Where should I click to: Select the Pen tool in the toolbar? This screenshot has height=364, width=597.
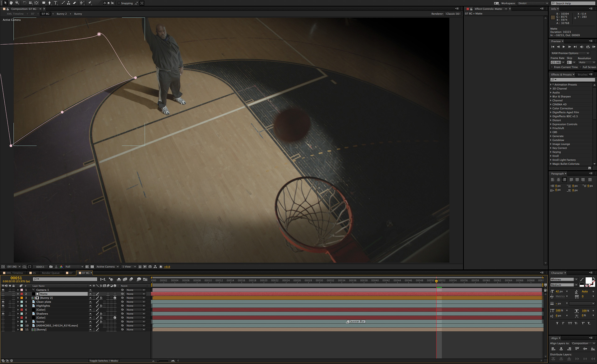(49, 3)
